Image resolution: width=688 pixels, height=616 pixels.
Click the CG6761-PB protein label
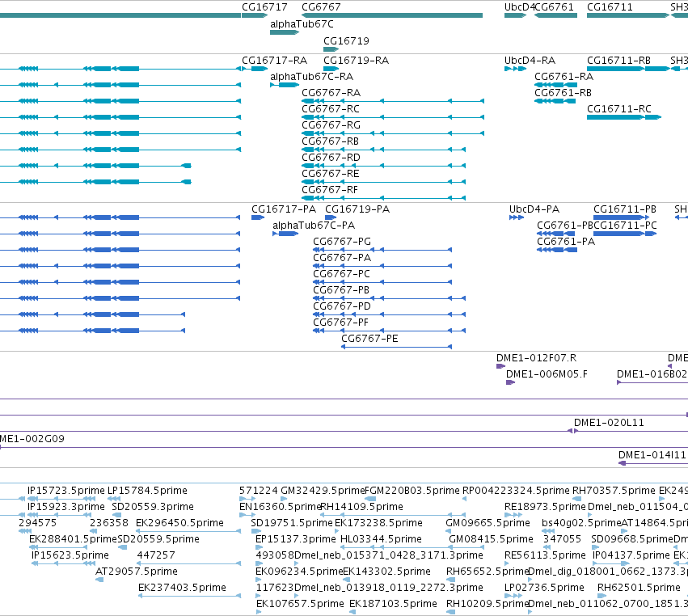point(565,225)
